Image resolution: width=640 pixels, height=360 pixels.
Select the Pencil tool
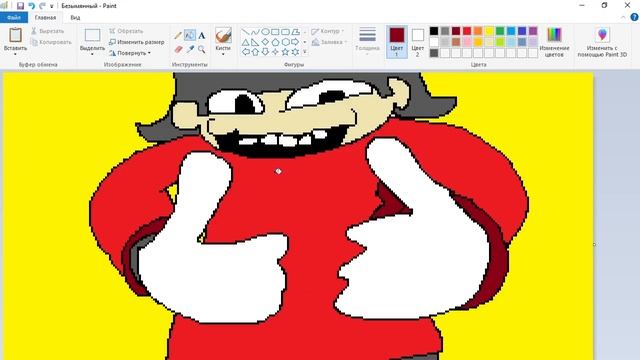point(178,36)
